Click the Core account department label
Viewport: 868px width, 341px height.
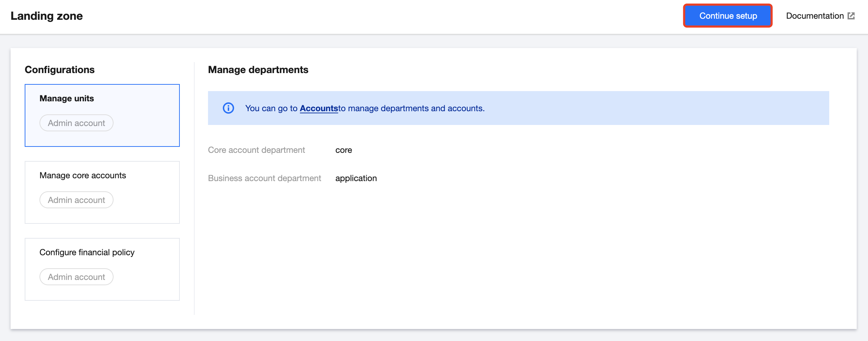click(x=256, y=150)
